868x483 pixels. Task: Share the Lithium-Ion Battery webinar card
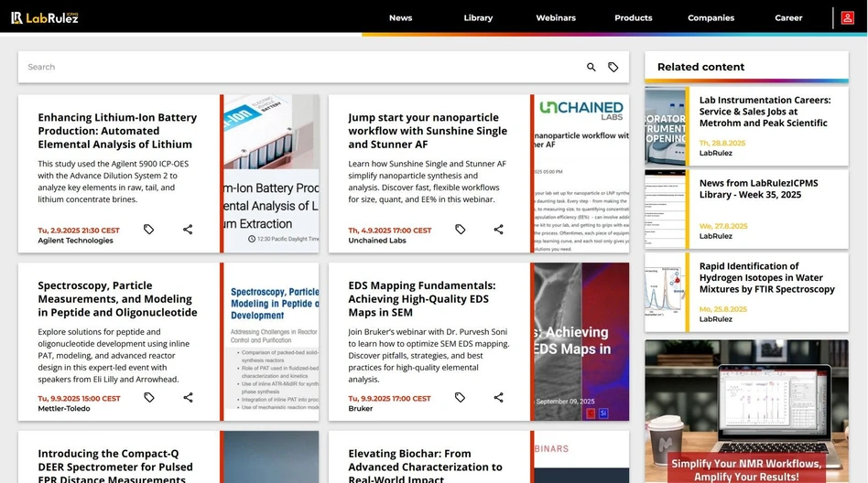coord(188,230)
